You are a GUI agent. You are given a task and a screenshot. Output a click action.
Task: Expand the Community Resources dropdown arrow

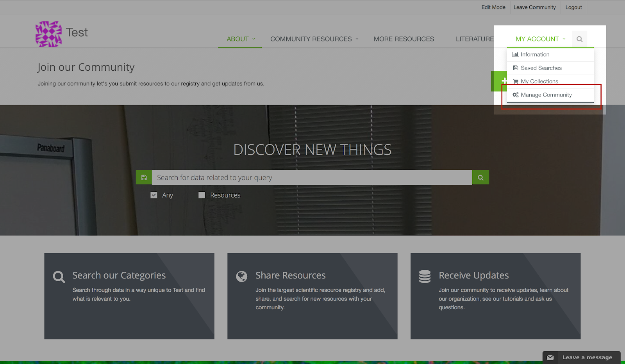coord(357,39)
